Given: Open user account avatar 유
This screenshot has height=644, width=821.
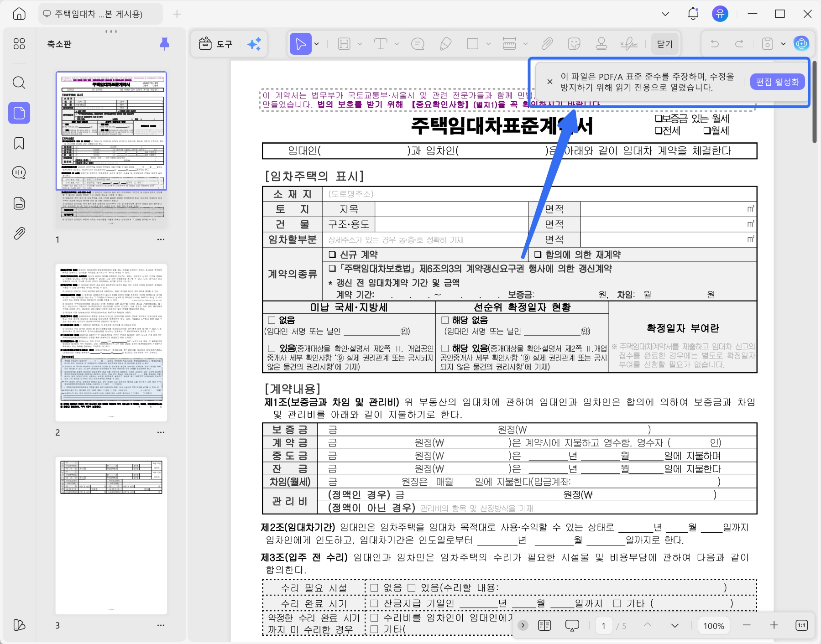Looking at the screenshot, I should [720, 14].
